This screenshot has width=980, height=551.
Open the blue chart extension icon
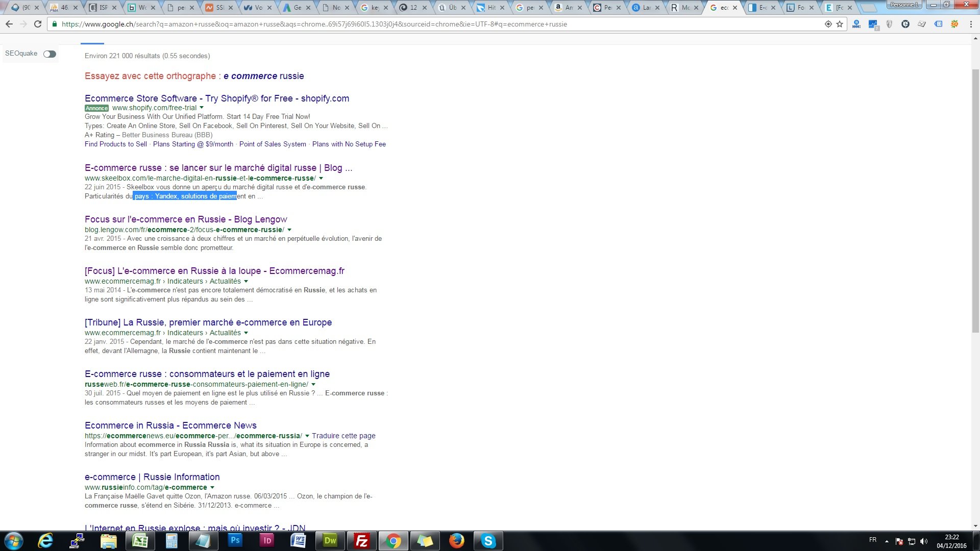coord(873,24)
